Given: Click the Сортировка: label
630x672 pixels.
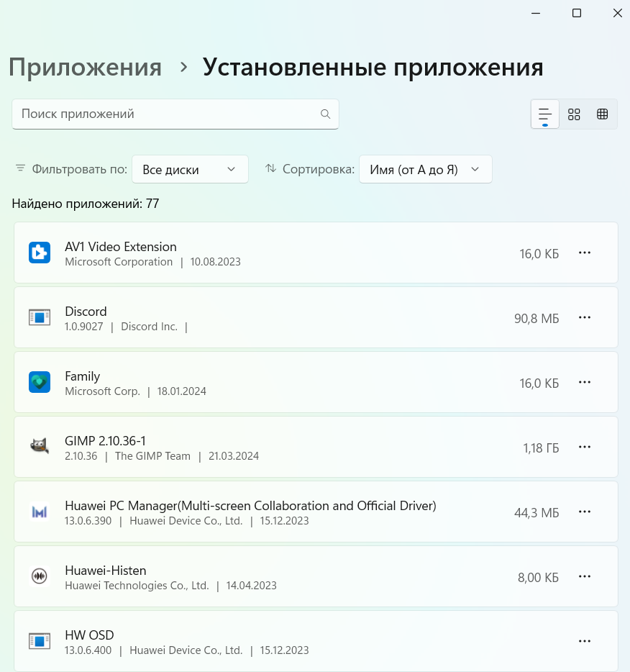Looking at the screenshot, I should (318, 169).
